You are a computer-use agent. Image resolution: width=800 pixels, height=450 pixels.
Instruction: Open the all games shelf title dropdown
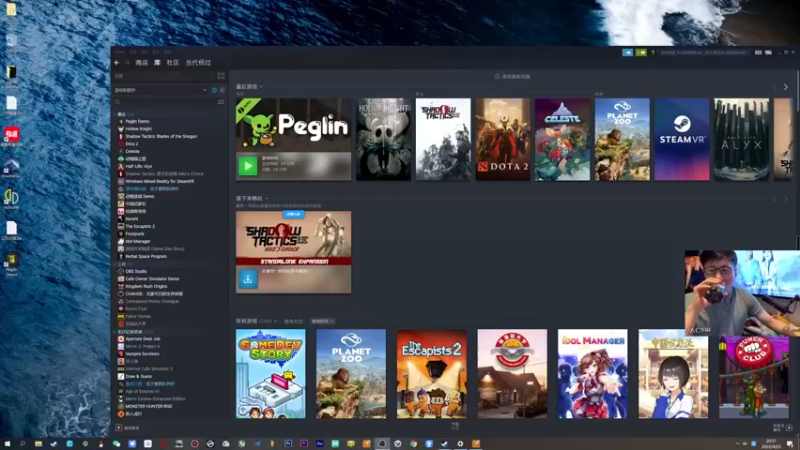(x=276, y=321)
